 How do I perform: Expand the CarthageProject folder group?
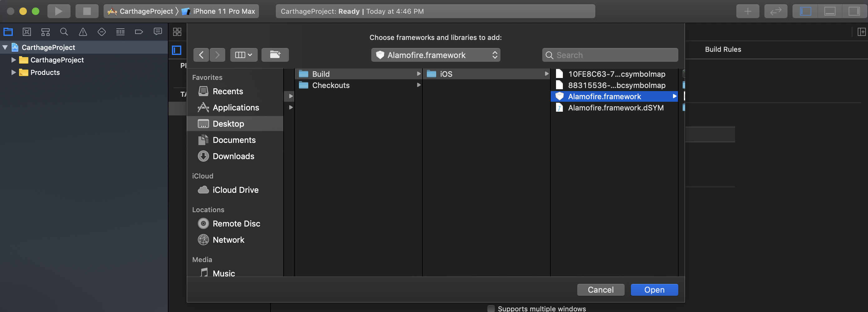13,60
